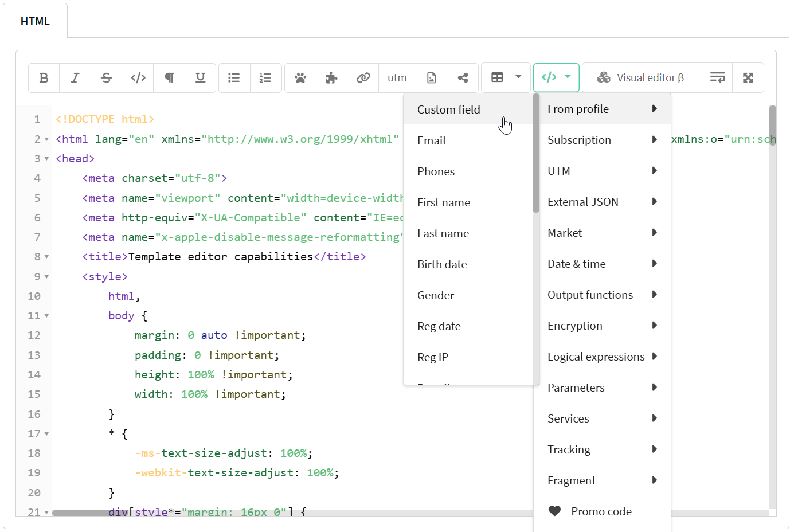
Task: Click the utm toolbar button
Action: click(397, 78)
